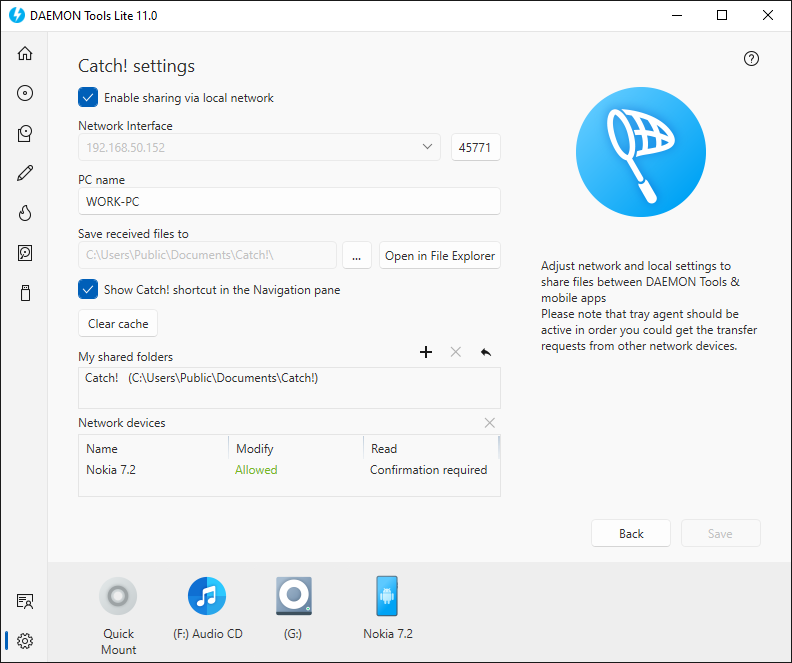The image size is (792, 663).
Task: Open the Image Editor pencil icon
Action: (25, 173)
